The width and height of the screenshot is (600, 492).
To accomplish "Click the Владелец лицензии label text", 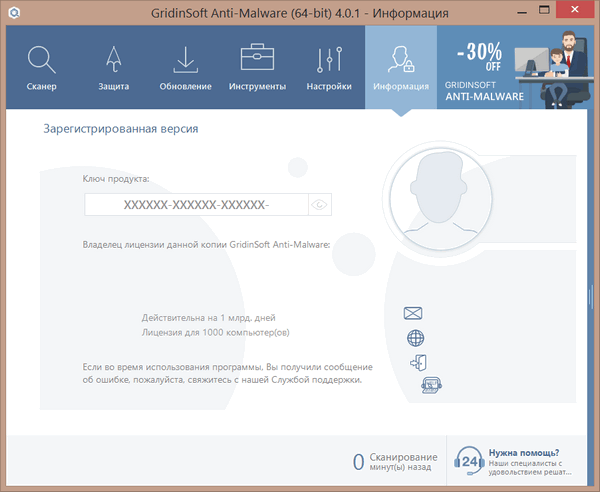I will coord(206,244).
